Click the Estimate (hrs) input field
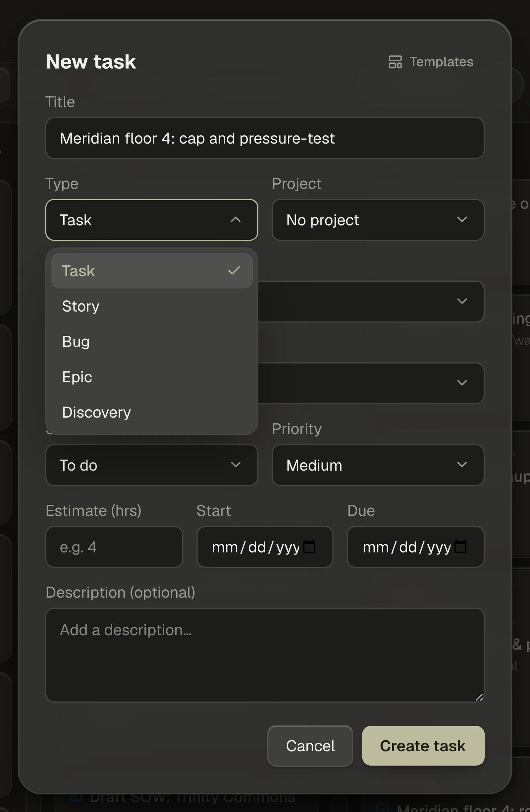Screen dimensions: 530x812 pyautogui.click(x=114, y=547)
